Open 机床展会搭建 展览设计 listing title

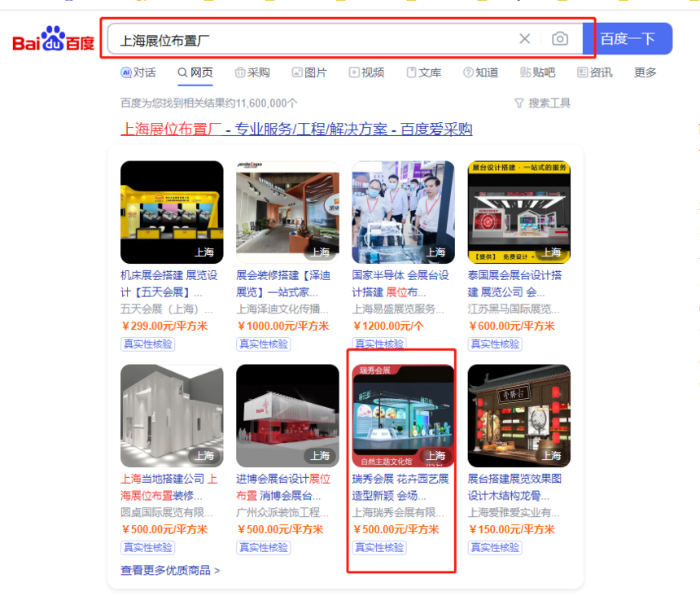(x=169, y=283)
